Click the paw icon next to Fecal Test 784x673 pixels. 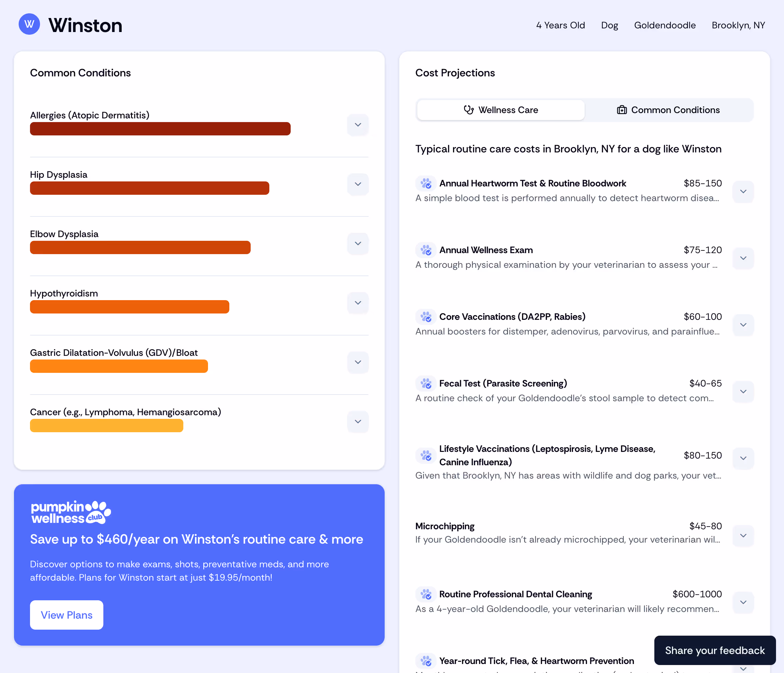point(426,384)
